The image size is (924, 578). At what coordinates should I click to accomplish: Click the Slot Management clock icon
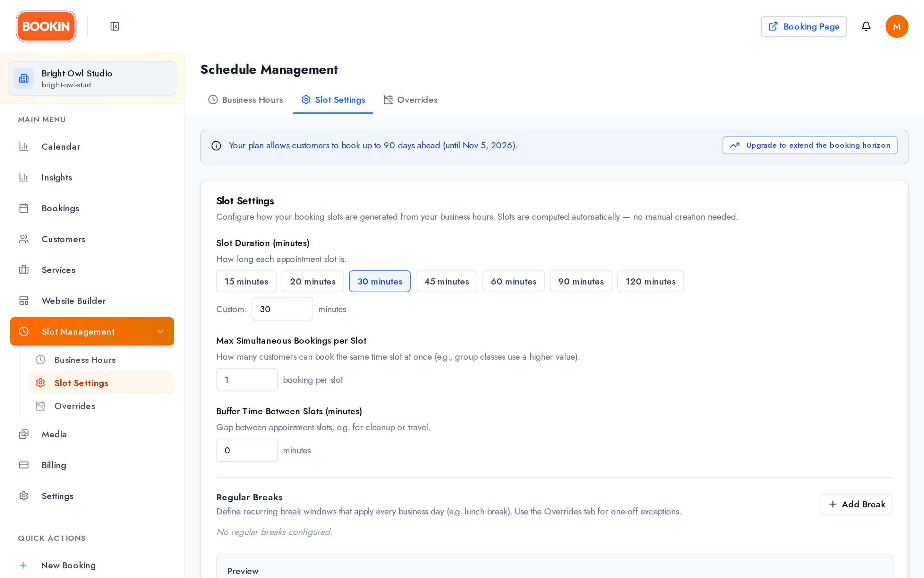pos(24,331)
